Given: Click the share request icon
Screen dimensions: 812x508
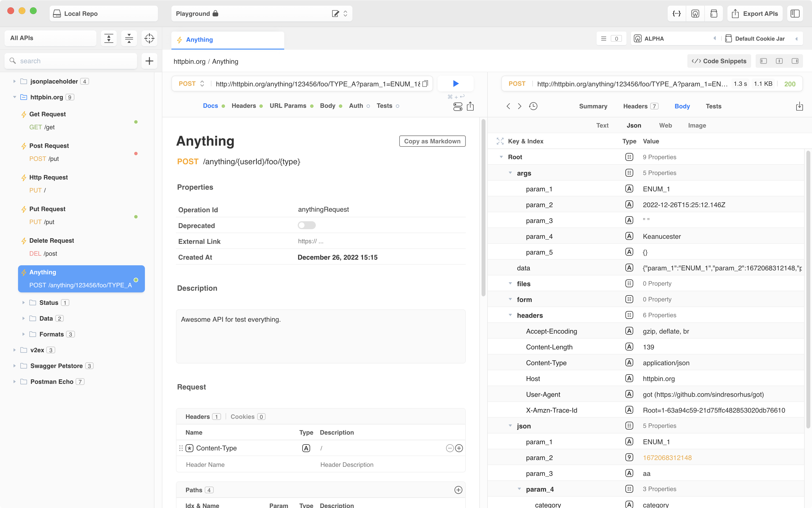Looking at the screenshot, I should [x=470, y=106].
